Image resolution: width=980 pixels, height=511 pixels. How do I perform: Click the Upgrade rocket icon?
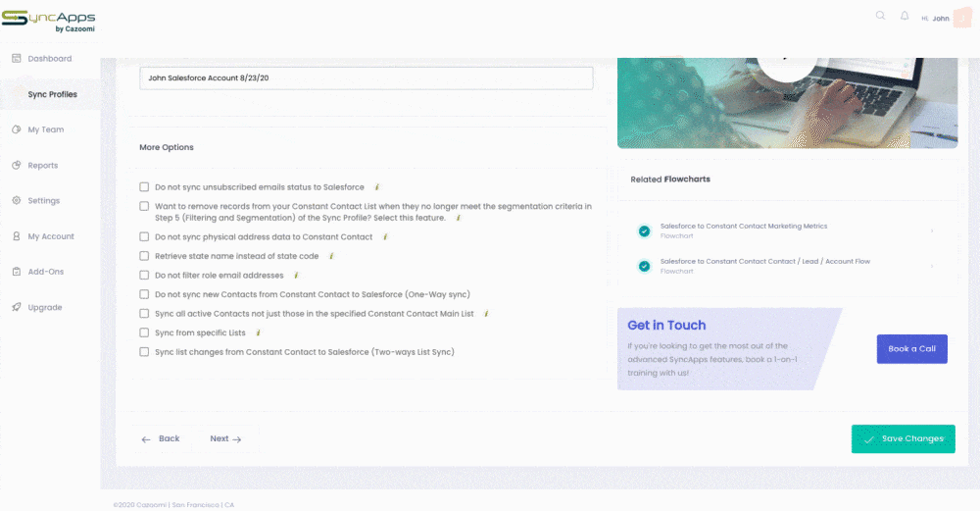pos(17,307)
